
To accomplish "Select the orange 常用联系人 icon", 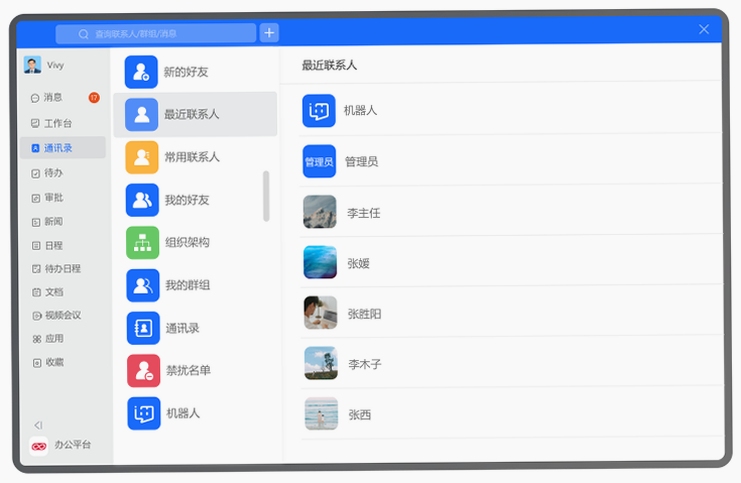I will [x=142, y=157].
